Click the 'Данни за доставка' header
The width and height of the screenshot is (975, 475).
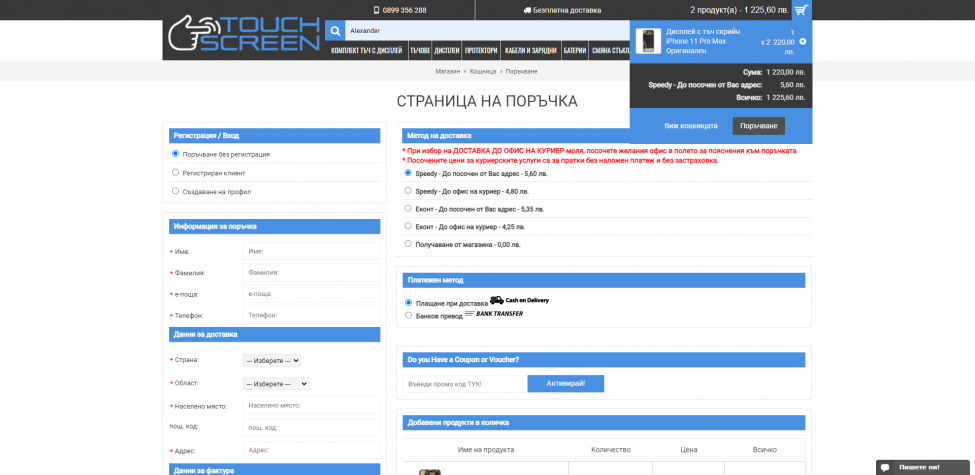(x=274, y=334)
